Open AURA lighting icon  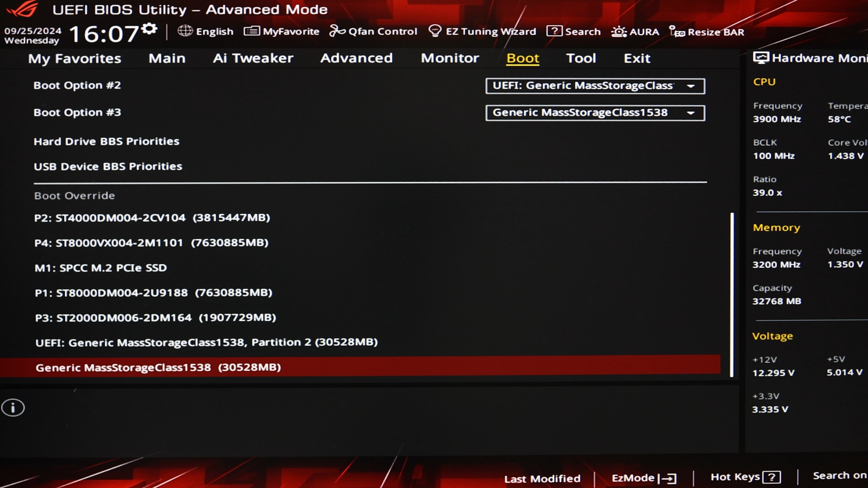pos(619,32)
